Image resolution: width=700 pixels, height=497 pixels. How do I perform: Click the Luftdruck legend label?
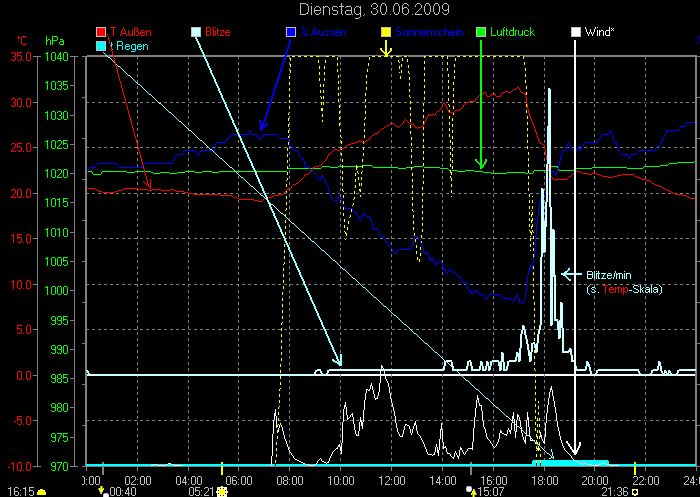tap(512, 32)
